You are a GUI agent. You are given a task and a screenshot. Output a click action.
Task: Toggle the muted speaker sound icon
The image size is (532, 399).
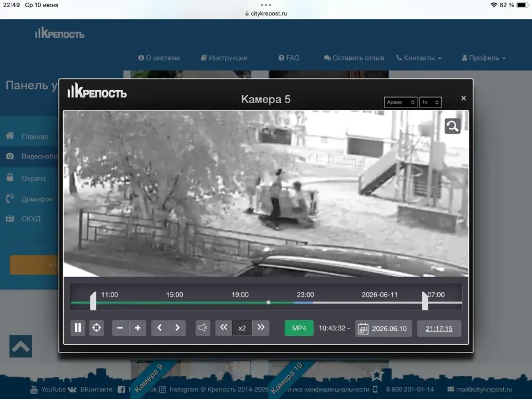[x=203, y=328]
